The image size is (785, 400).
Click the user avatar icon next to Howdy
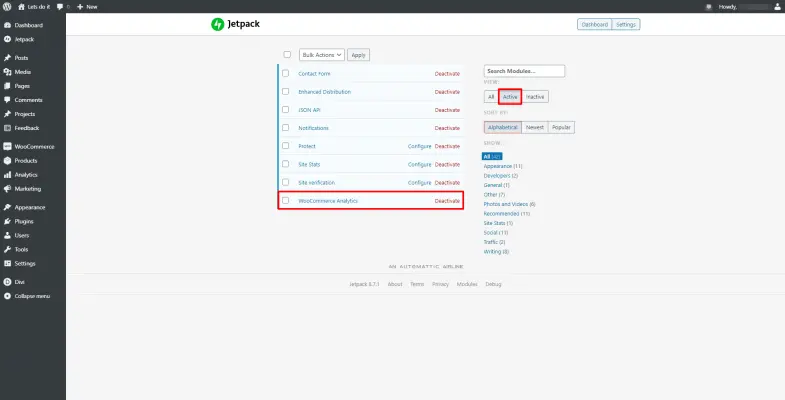point(777,7)
